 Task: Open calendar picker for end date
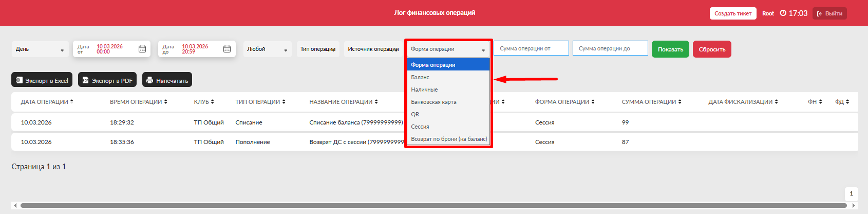coord(227,49)
